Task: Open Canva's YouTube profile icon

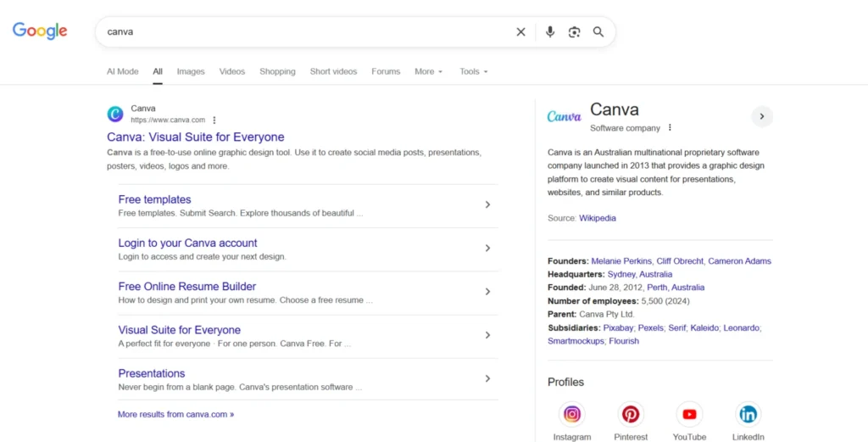Action: click(689, 414)
